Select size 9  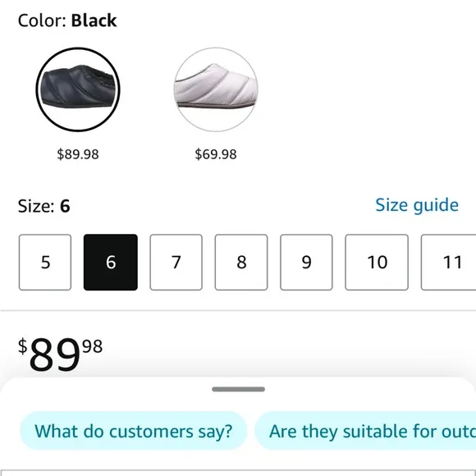click(306, 263)
